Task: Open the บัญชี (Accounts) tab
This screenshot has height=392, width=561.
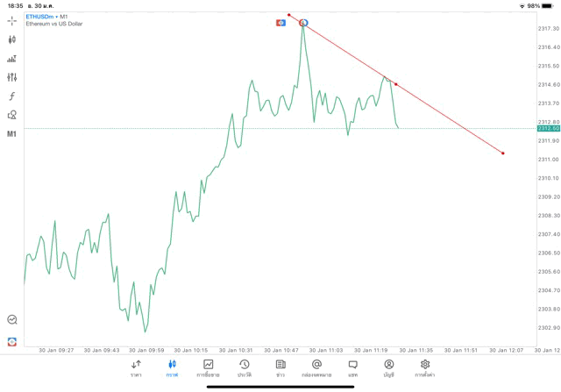Action: [388, 367]
